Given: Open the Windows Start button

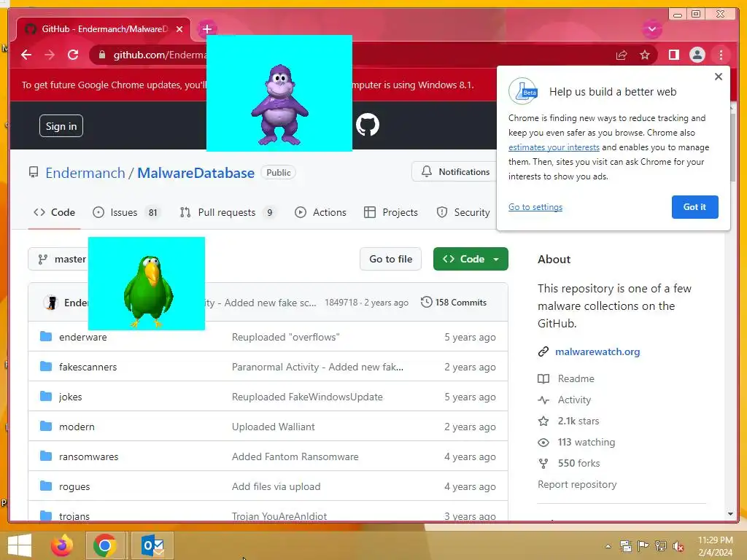Looking at the screenshot, I should (20, 545).
